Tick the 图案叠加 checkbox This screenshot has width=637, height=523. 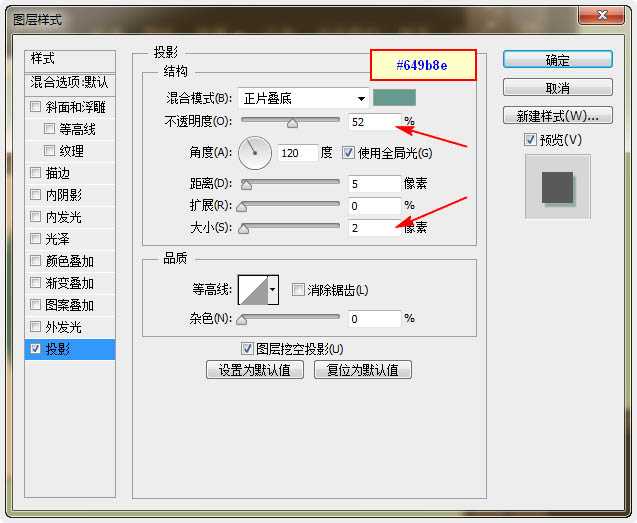(x=36, y=304)
